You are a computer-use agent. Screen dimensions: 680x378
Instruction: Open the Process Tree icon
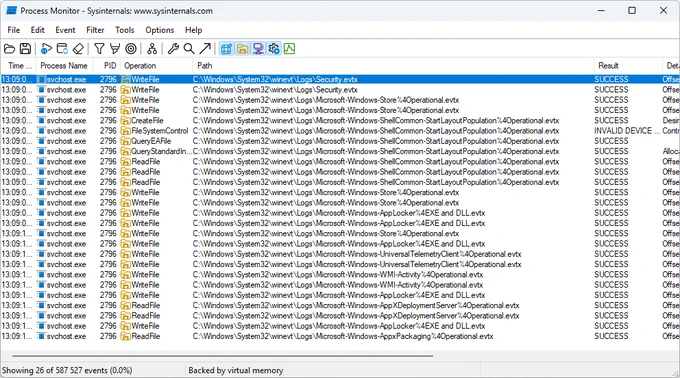coord(152,49)
